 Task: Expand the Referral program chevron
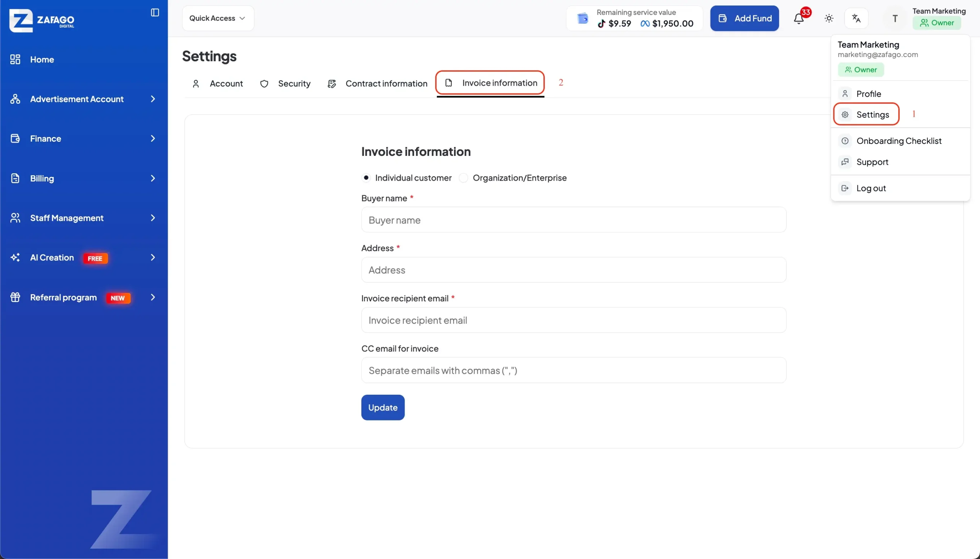[x=153, y=297]
